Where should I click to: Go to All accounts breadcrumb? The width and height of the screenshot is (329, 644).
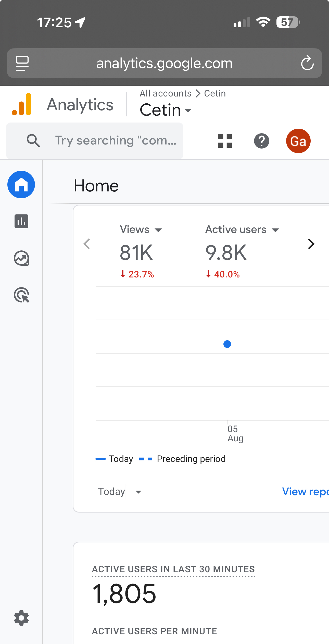pyautogui.click(x=166, y=93)
